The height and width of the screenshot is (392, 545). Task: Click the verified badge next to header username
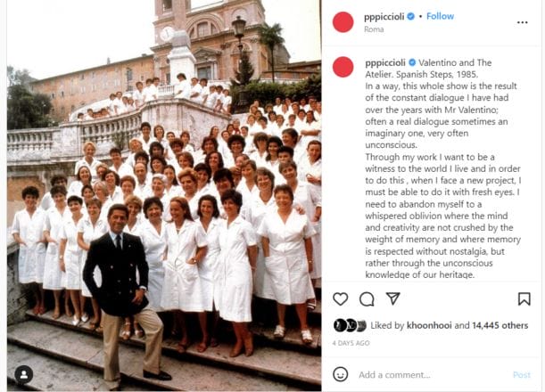[x=410, y=16]
